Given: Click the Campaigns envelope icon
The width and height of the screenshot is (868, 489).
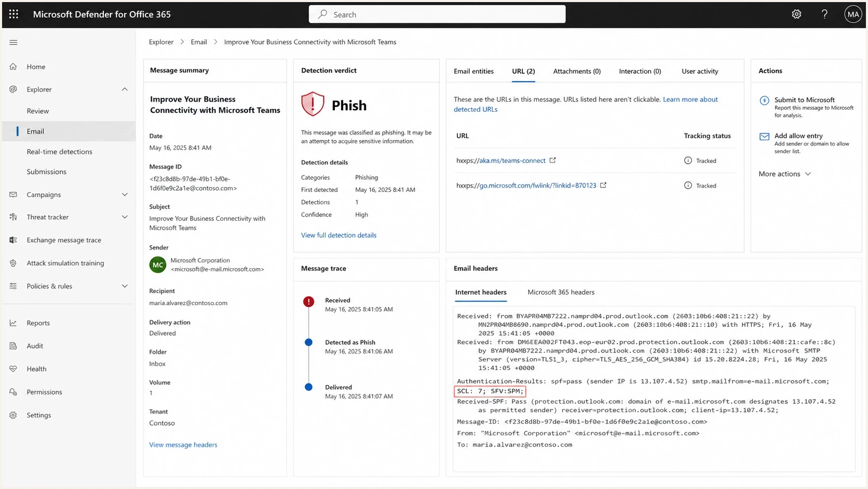Looking at the screenshot, I should coord(13,194).
